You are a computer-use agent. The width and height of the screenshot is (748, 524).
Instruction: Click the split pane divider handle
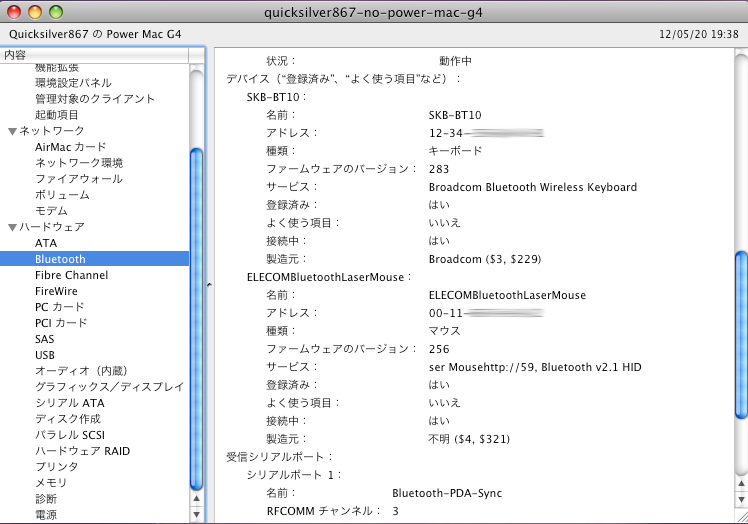209,285
